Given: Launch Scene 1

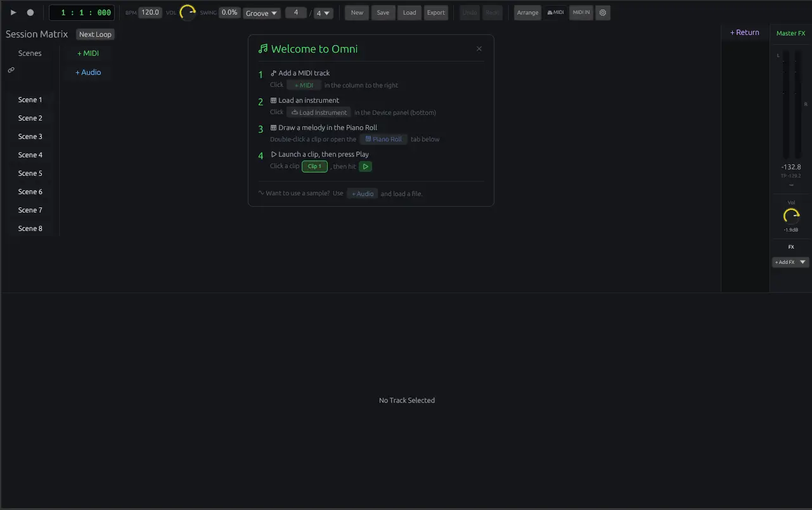Looking at the screenshot, I should click(x=30, y=100).
